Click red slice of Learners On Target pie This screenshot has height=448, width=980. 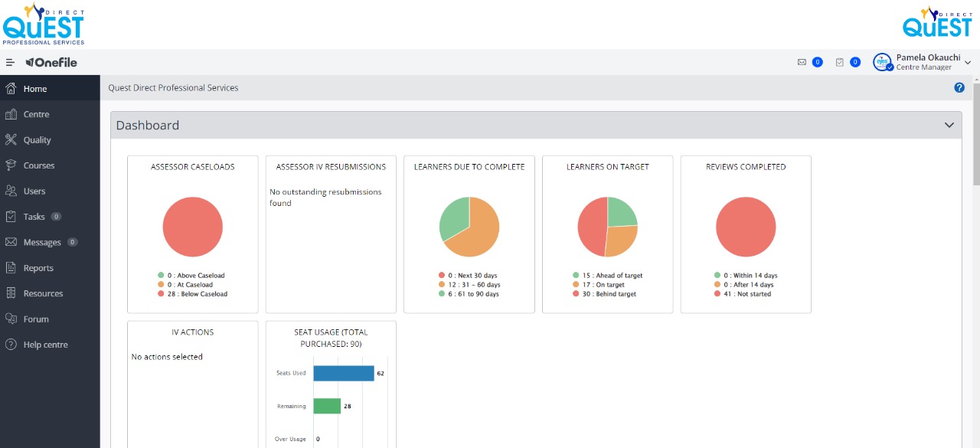click(591, 227)
